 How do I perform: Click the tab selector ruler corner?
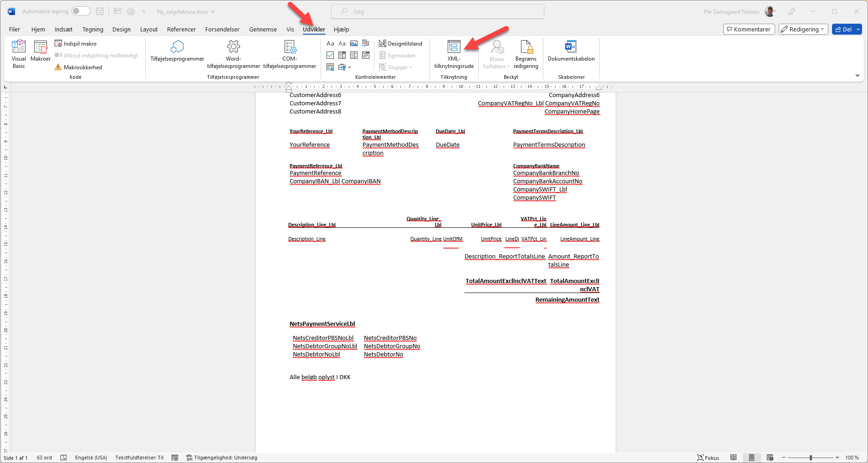(x=5, y=87)
